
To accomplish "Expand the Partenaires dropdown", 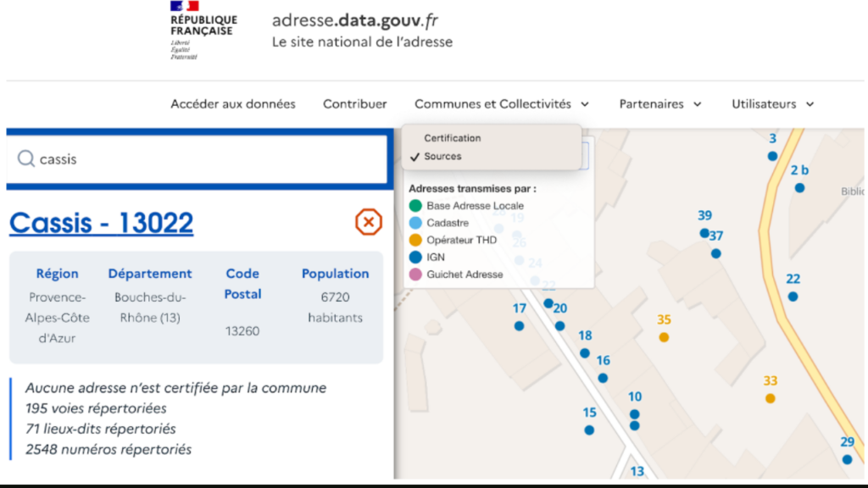I will tap(660, 104).
